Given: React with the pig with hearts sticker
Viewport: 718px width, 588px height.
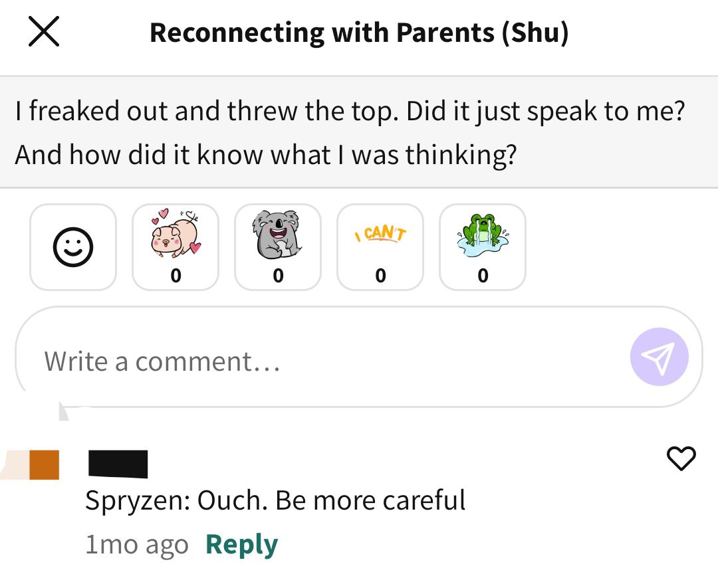Looking at the screenshot, I should click(x=176, y=247).
